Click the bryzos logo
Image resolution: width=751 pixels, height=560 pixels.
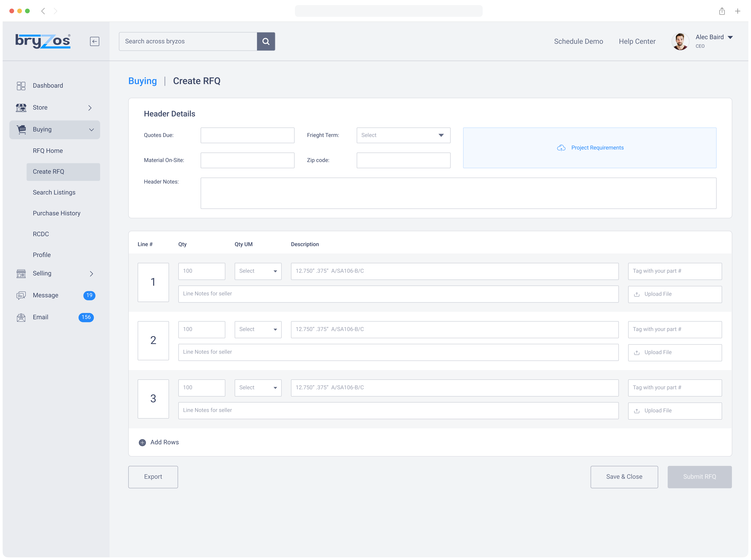[x=43, y=41]
